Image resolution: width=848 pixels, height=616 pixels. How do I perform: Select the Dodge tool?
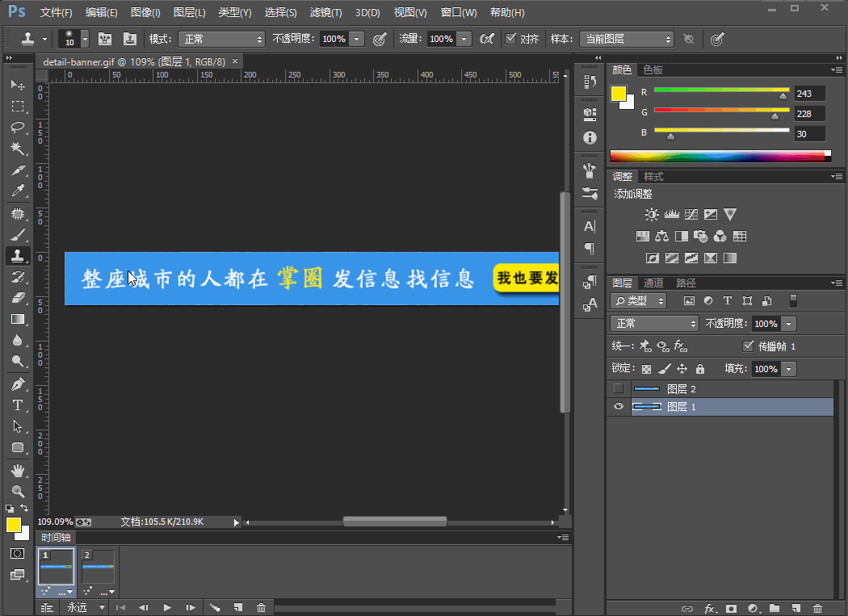18,361
